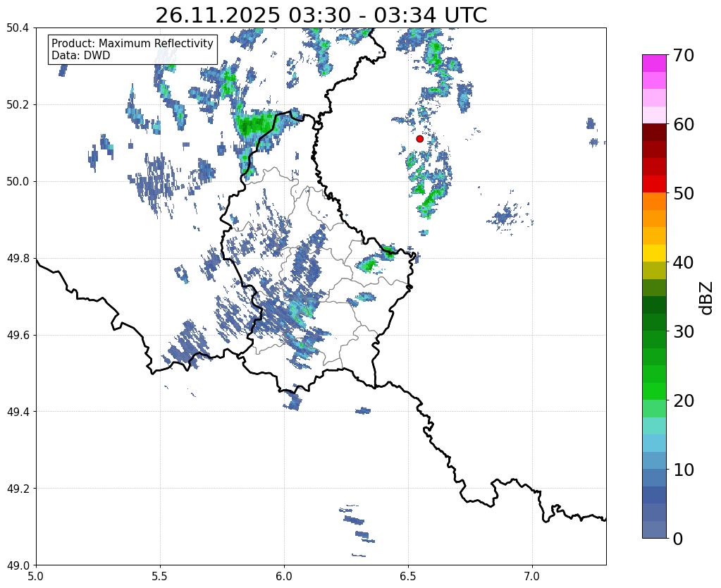
Task: Click the yellow swatch just above 40
Action: 654,254
